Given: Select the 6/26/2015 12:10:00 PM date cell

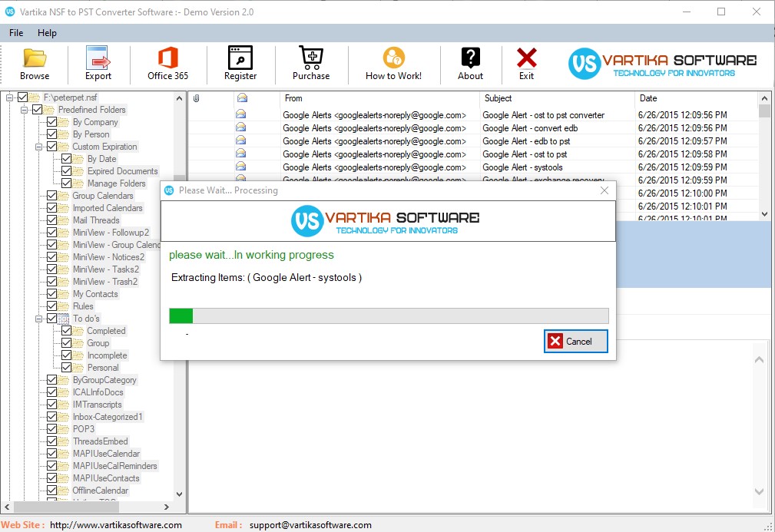Looking at the screenshot, I should tap(682, 193).
